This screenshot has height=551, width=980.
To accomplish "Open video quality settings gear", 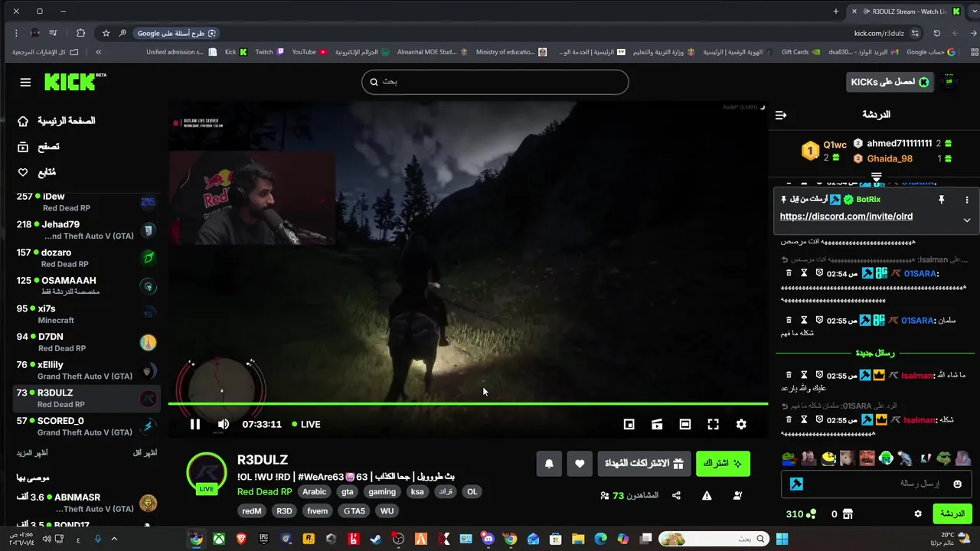I will [x=741, y=424].
